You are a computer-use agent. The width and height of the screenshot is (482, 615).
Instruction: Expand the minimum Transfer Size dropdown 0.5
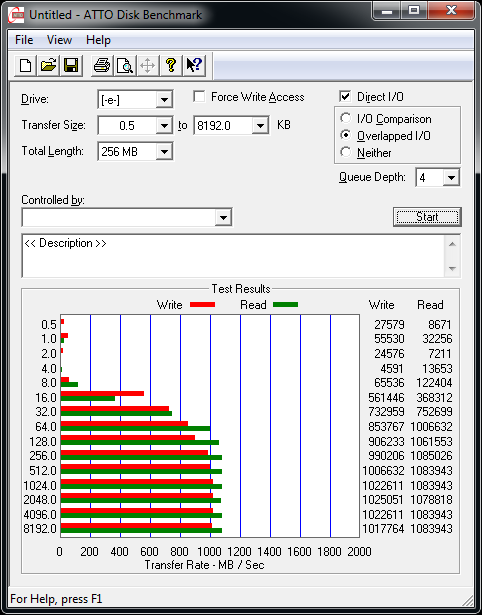pos(164,126)
